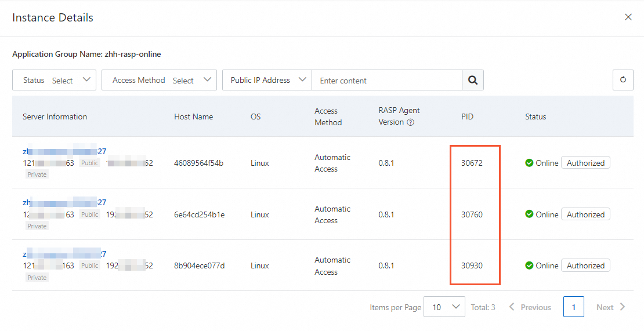Close the Instance Details panel

(x=628, y=17)
